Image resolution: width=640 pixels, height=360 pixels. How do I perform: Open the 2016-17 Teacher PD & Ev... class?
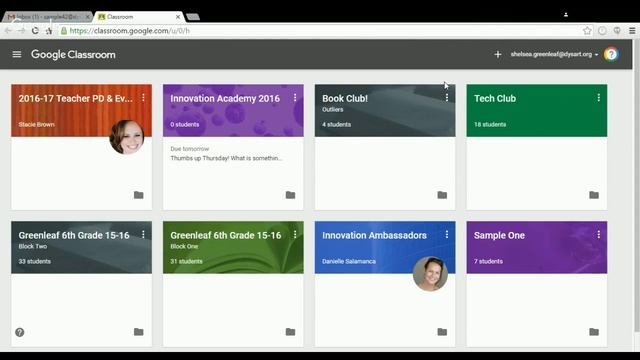point(76,98)
